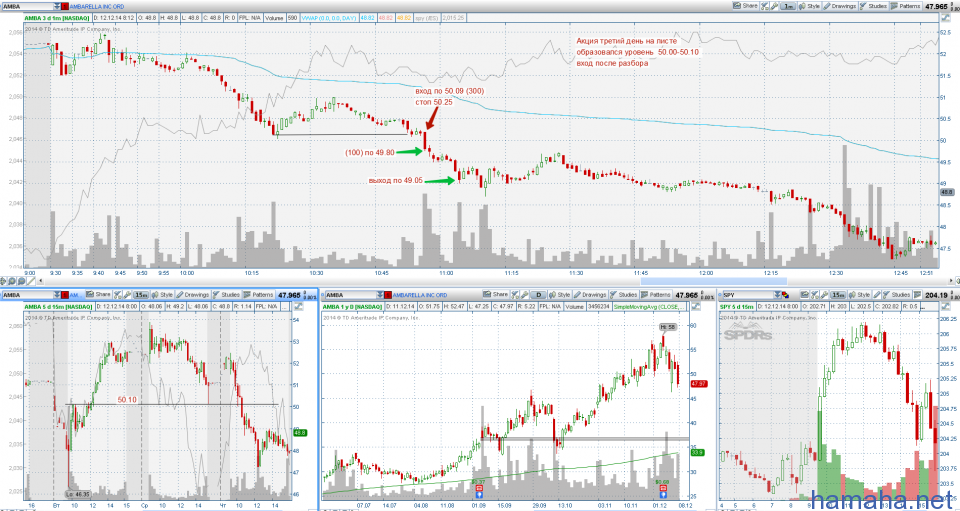Open the Style menu on the top chart
This screenshot has width=960, height=511.
coord(809,6)
